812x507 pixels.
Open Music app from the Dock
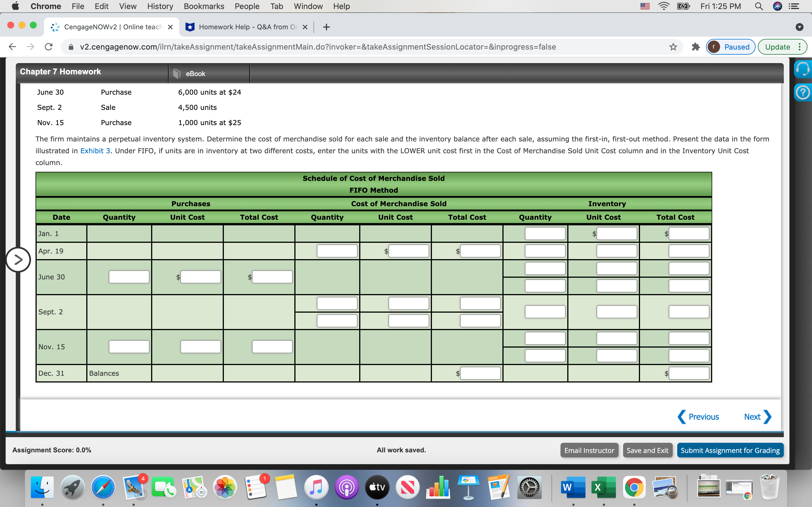[317, 487]
